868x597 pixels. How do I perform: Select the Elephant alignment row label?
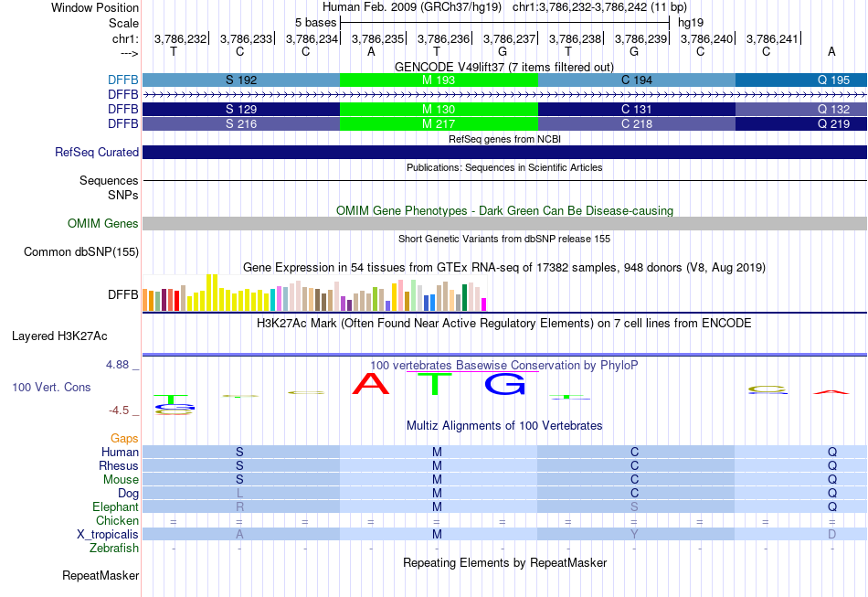[115, 506]
